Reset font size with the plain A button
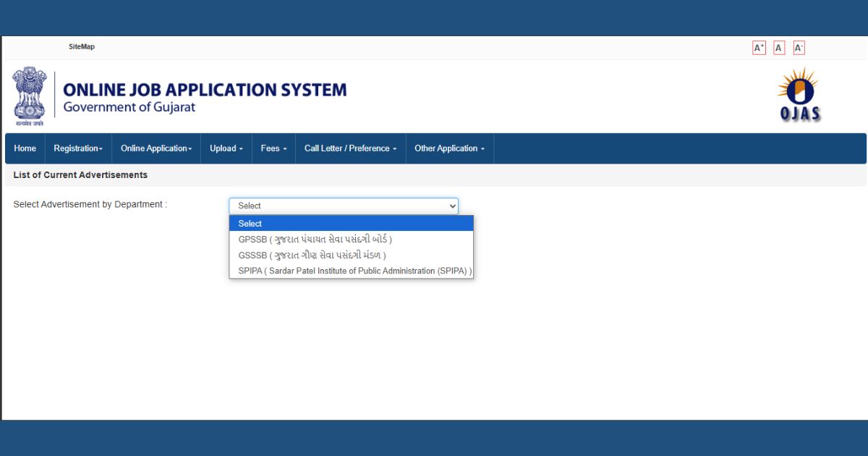Image resolution: width=868 pixels, height=456 pixels. pyautogui.click(x=779, y=48)
